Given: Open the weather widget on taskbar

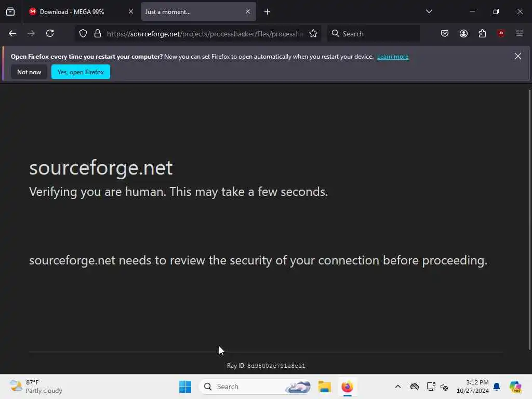Looking at the screenshot, I should (36, 387).
